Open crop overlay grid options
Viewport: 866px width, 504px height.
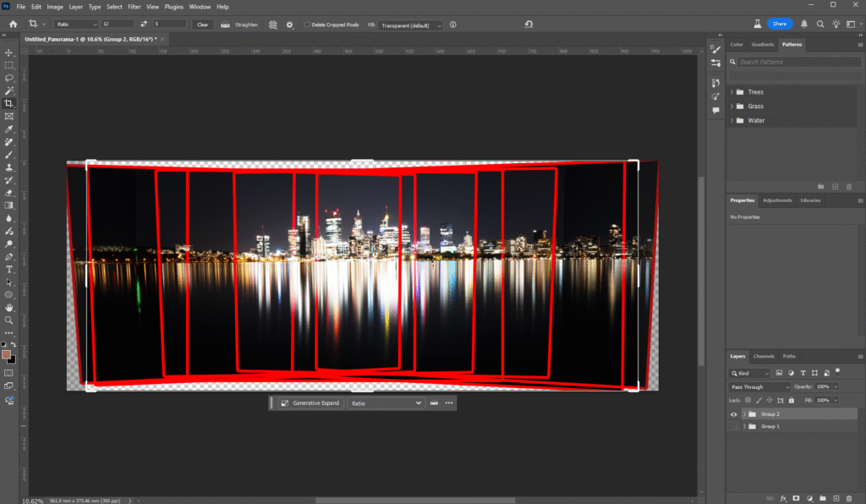pyautogui.click(x=273, y=25)
